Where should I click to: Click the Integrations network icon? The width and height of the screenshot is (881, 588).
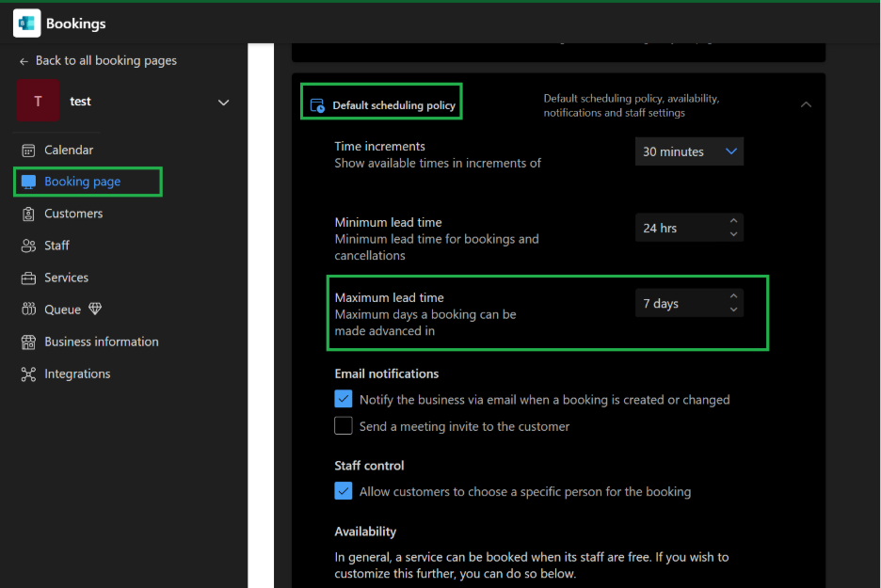click(x=28, y=374)
